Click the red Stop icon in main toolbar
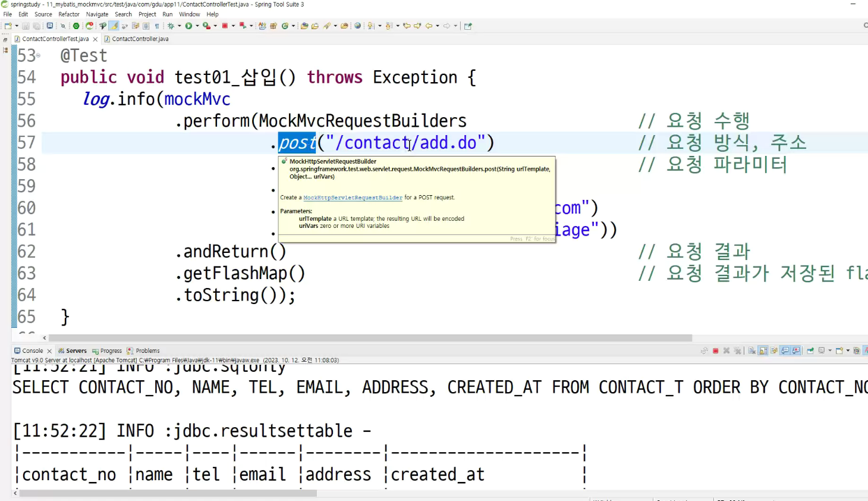 click(x=225, y=26)
